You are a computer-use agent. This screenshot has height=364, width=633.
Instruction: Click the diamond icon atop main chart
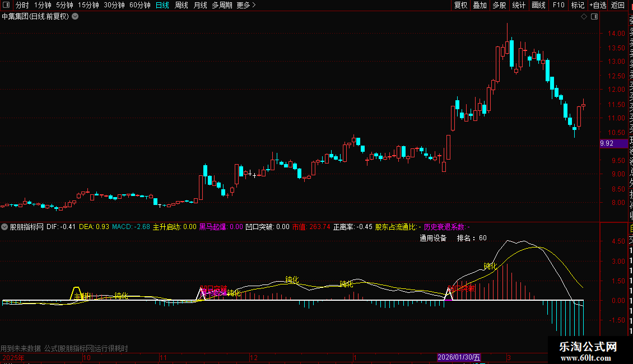(x=584, y=17)
